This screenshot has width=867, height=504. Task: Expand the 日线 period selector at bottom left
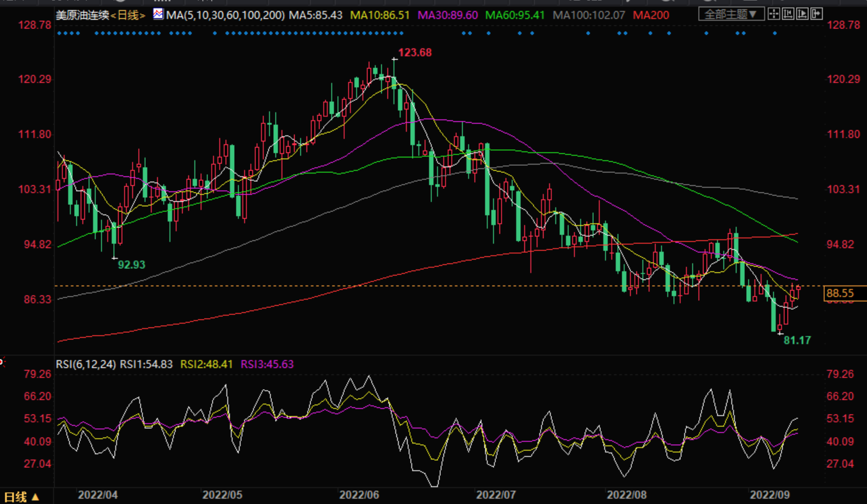[21, 497]
